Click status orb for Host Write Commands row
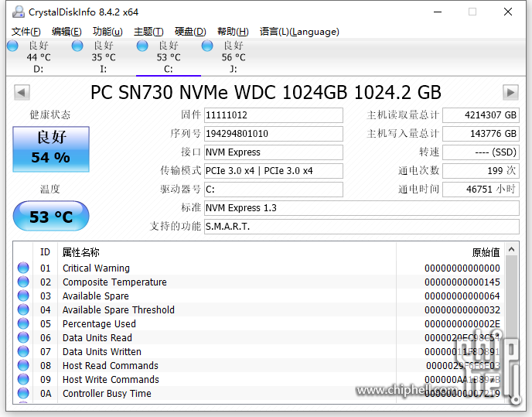 (23, 379)
